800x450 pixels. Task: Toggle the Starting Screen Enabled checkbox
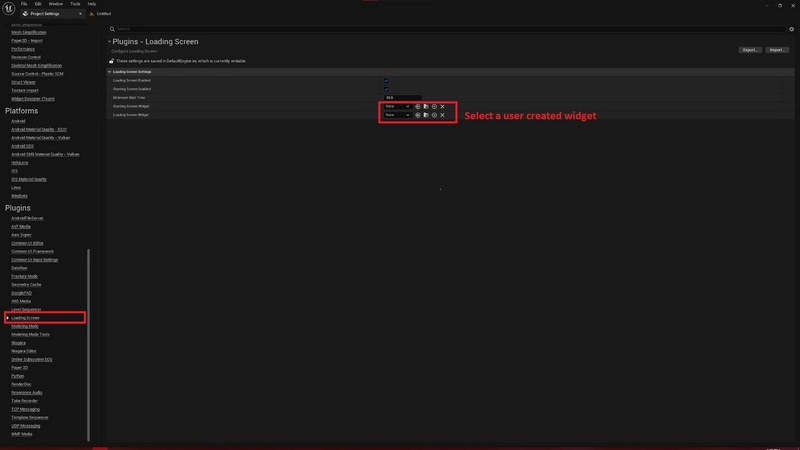pos(386,89)
